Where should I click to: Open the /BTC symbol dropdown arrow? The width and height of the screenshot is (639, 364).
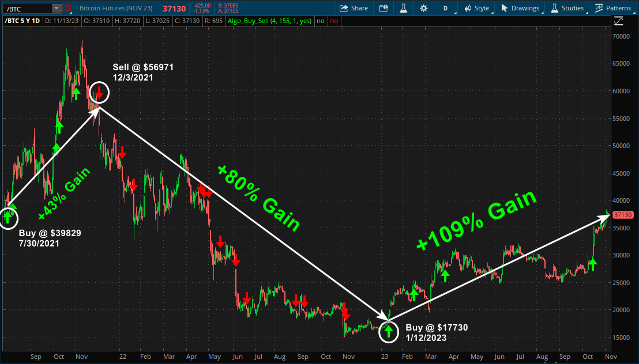pos(56,8)
